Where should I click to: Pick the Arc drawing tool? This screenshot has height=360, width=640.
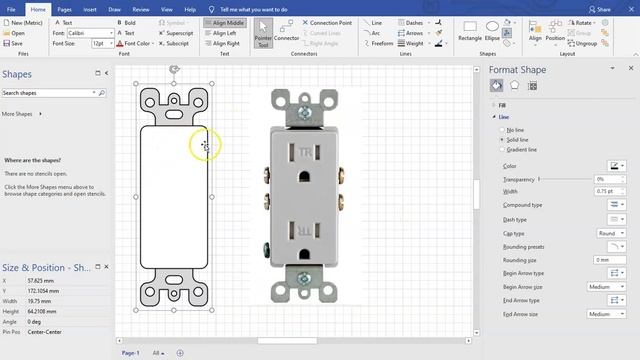(x=372, y=33)
